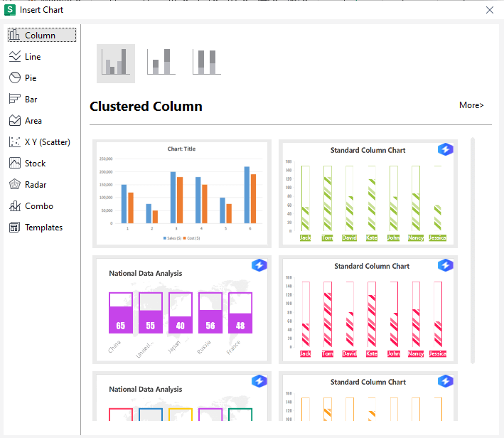Click premium badge on purple National Data template

pos(259,265)
